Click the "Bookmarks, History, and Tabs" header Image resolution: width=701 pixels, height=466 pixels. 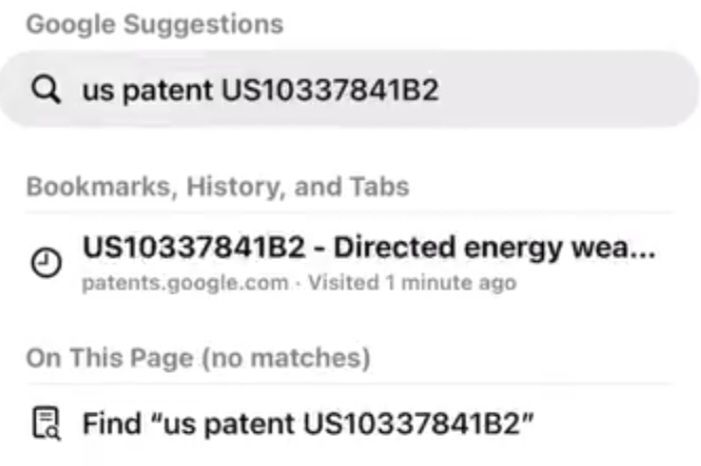217,187
